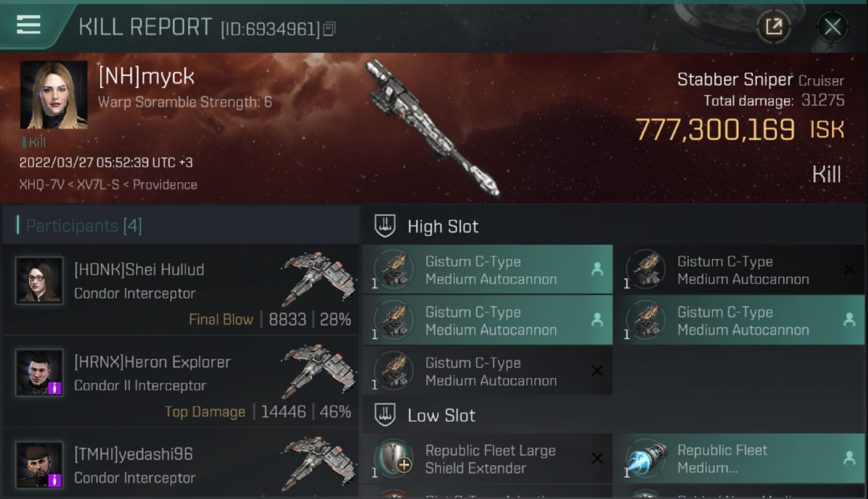Click the High Slot shield icon
Screen dimensions: 868x499
tap(385, 226)
